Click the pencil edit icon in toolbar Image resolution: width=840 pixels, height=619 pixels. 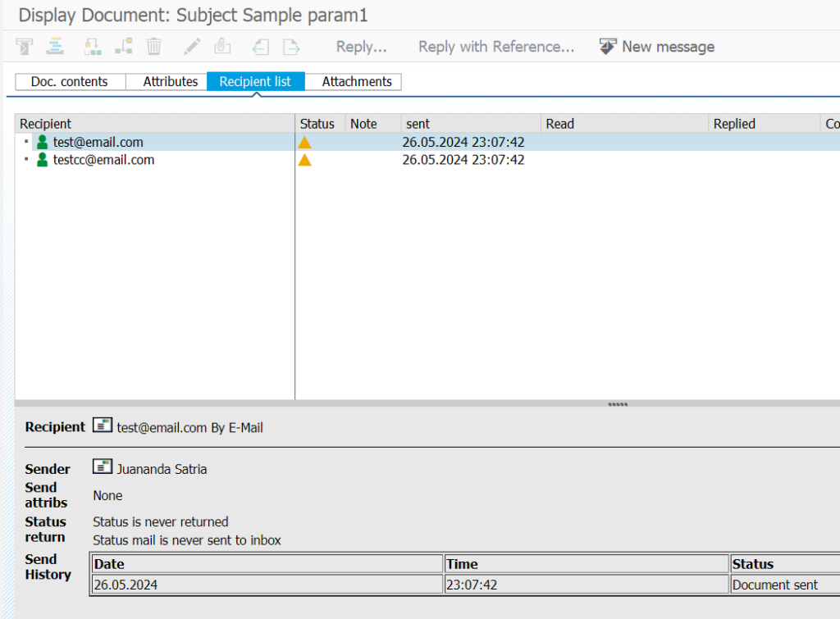(192, 47)
